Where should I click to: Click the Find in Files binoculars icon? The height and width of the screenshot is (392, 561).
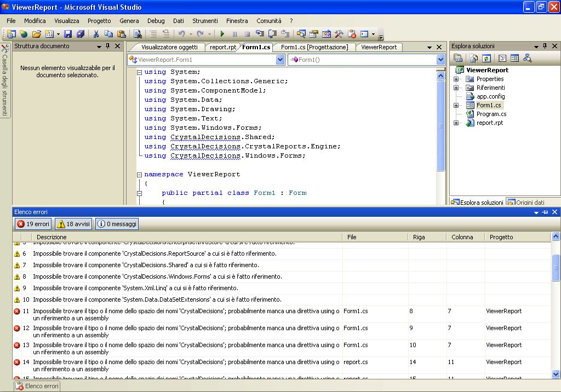pos(138,34)
